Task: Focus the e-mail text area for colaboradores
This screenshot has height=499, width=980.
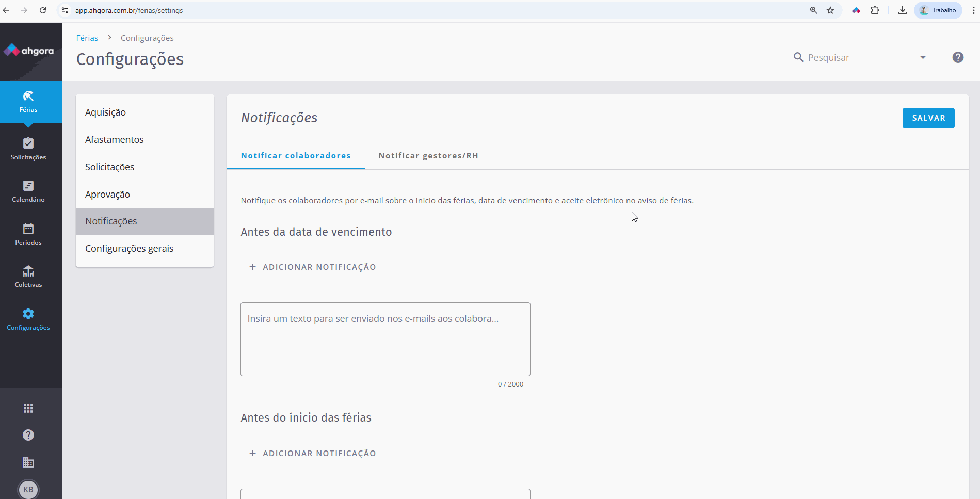Action: [385, 339]
